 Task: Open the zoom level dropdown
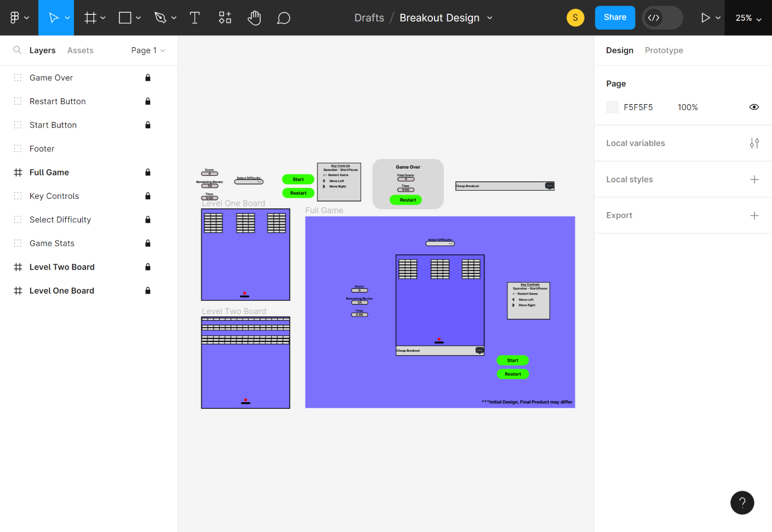pyautogui.click(x=747, y=17)
